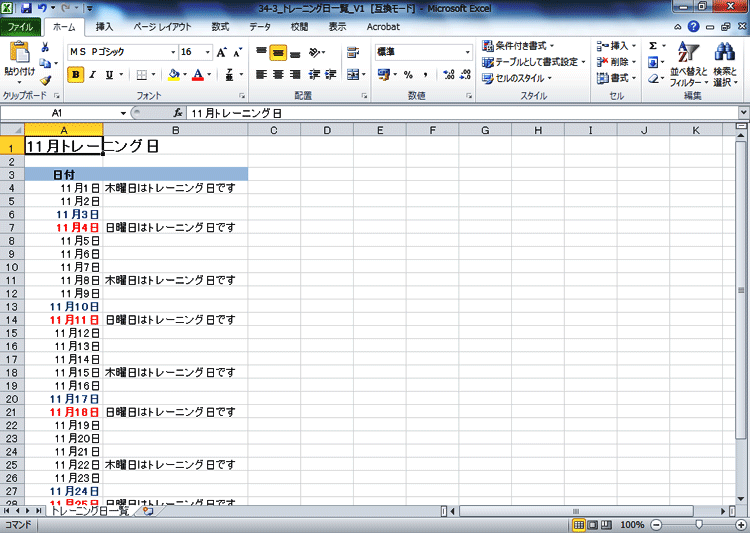This screenshot has width=750, height=533.
Task: Click the increase indent icon
Action: [x=331, y=75]
